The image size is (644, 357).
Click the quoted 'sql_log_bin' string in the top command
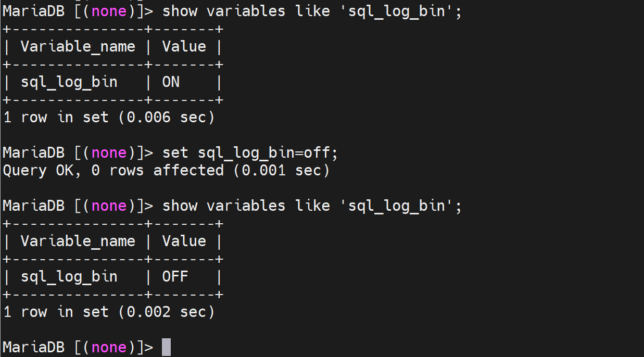[x=396, y=11]
